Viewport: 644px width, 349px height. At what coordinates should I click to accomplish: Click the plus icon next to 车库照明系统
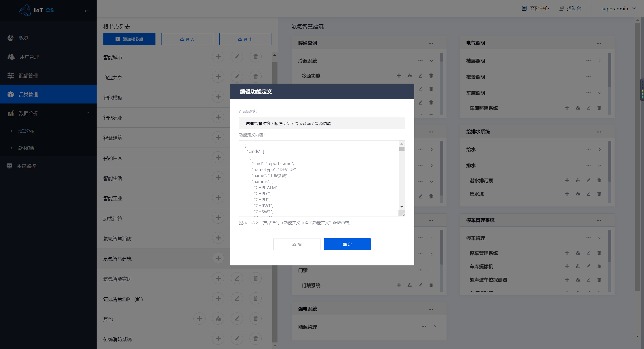[567, 108]
